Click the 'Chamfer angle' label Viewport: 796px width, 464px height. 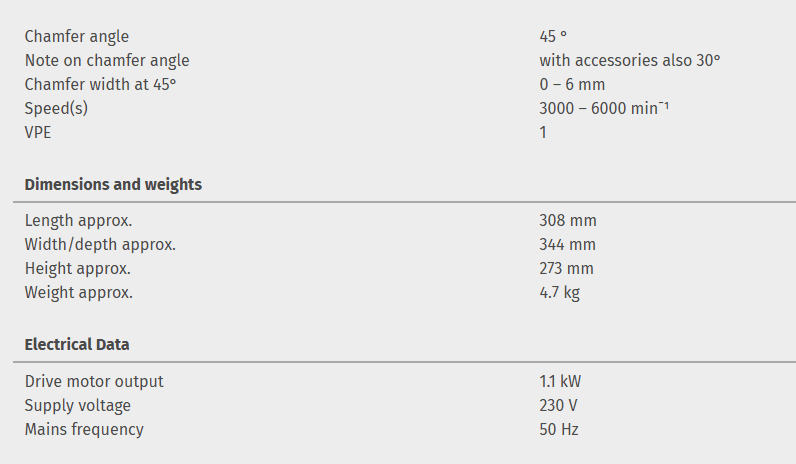77,37
